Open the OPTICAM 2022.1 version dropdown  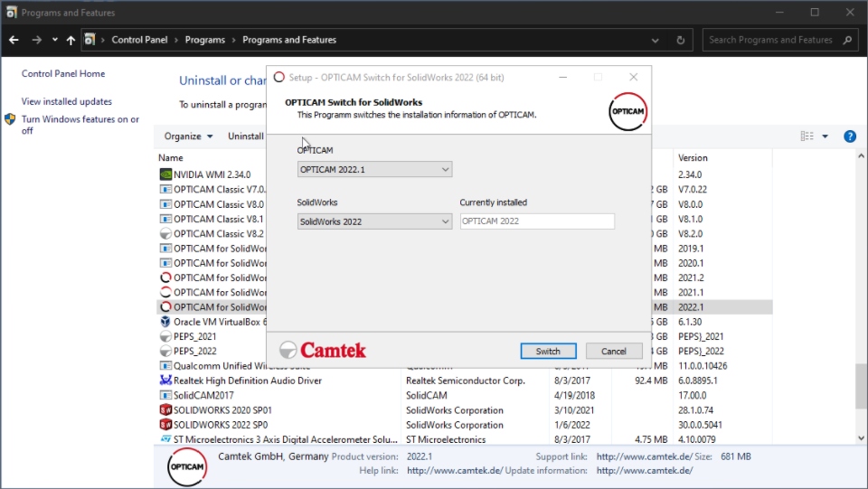click(x=374, y=169)
